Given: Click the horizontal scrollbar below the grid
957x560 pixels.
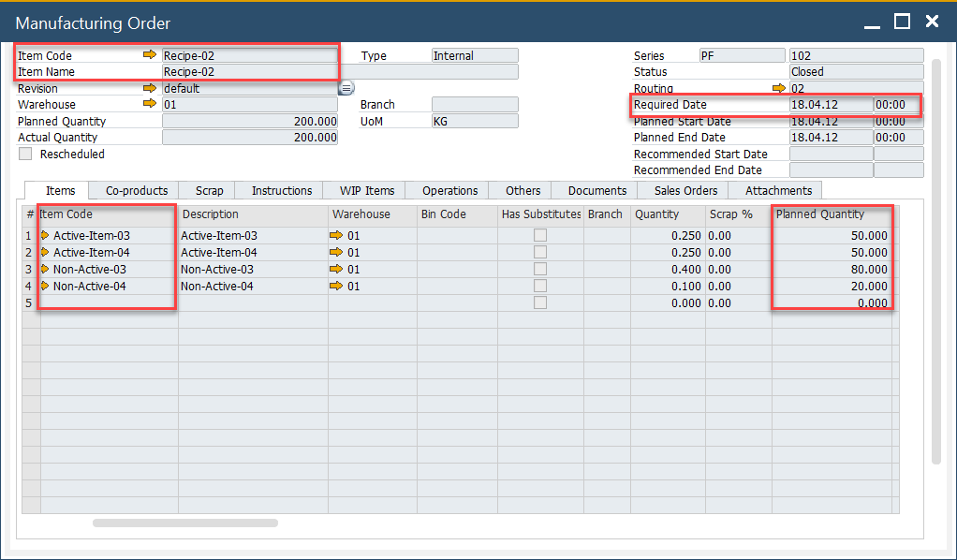Looking at the screenshot, I should tap(184, 523).
